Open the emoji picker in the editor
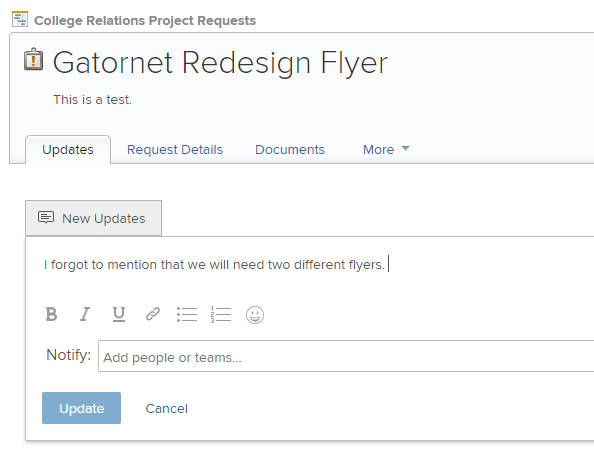The image size is (594, 467). tap(255, 315)
